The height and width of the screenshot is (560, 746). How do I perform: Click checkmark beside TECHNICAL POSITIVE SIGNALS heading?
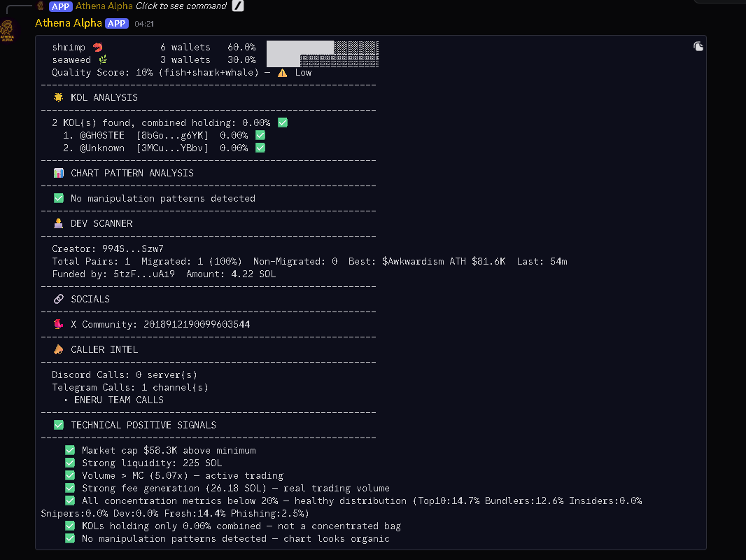click(59, 425)
